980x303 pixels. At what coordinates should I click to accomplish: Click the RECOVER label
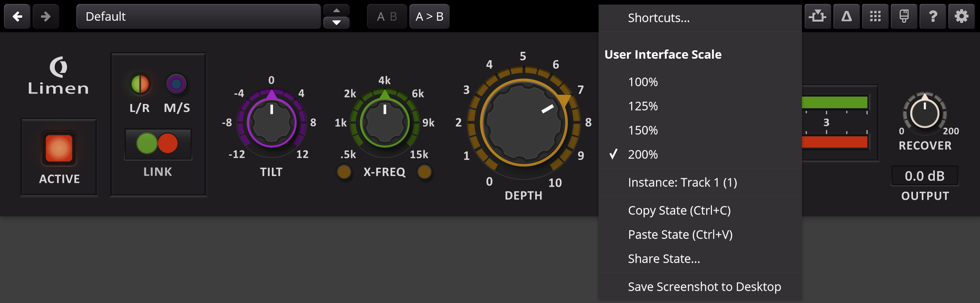pyautogui.click(x=925, y=146)
